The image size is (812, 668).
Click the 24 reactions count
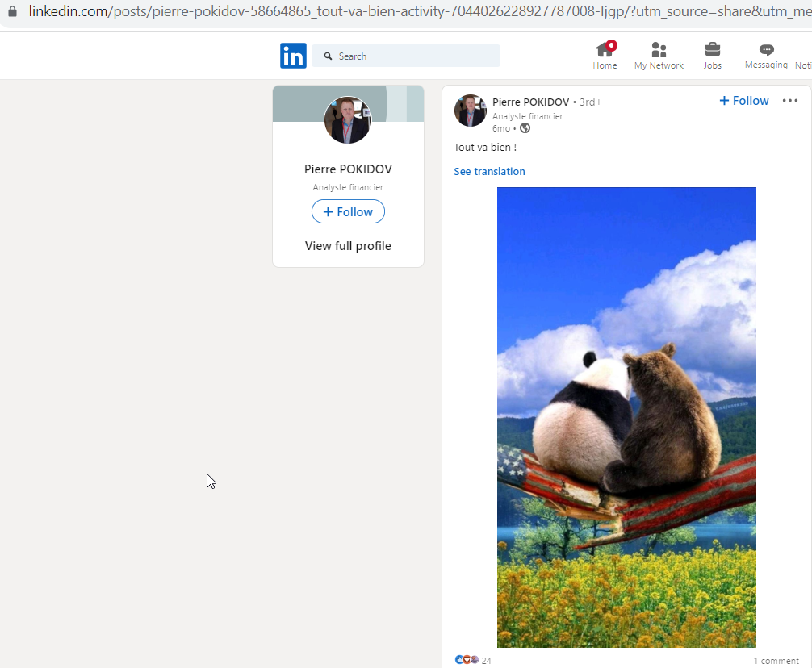[x=486, y=661]
